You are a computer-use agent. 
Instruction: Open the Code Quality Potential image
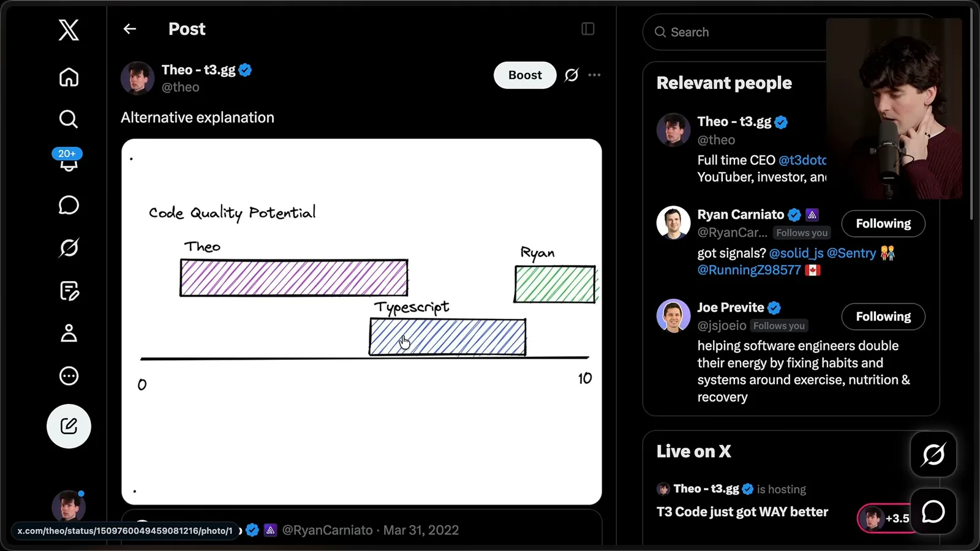361,321
